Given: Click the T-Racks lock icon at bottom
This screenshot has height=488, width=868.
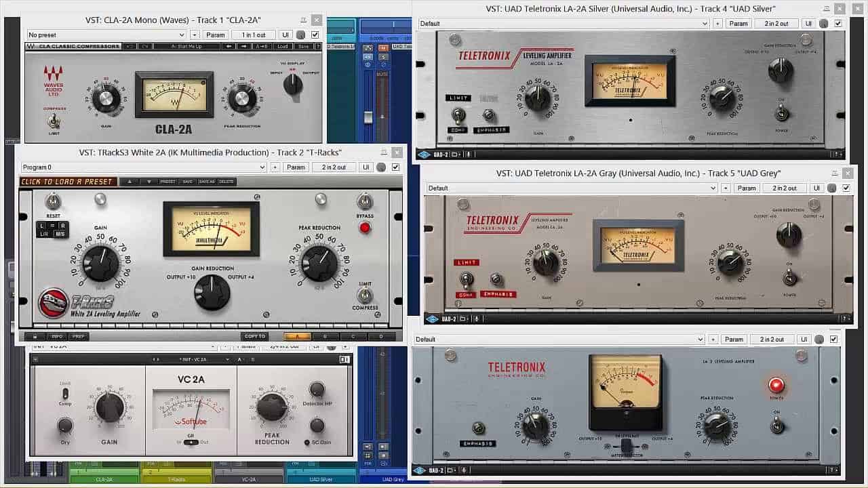Looking at the screenshot, I should click(34, 336).
